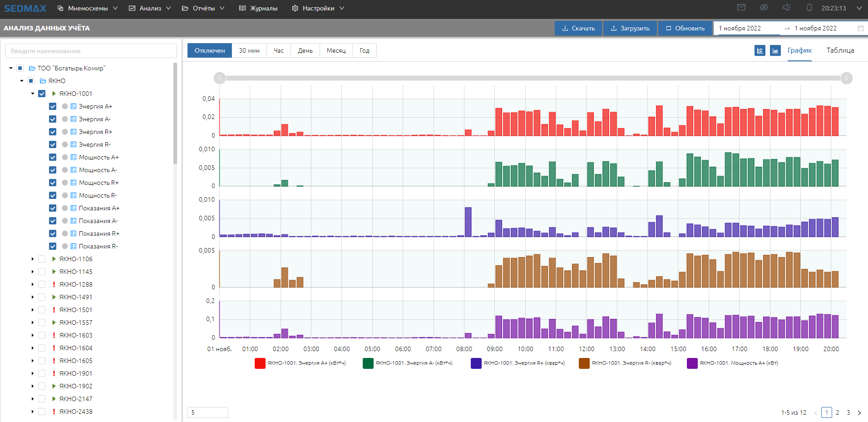
Task: Open the notifications bell
Action: (x=809, y=8)
